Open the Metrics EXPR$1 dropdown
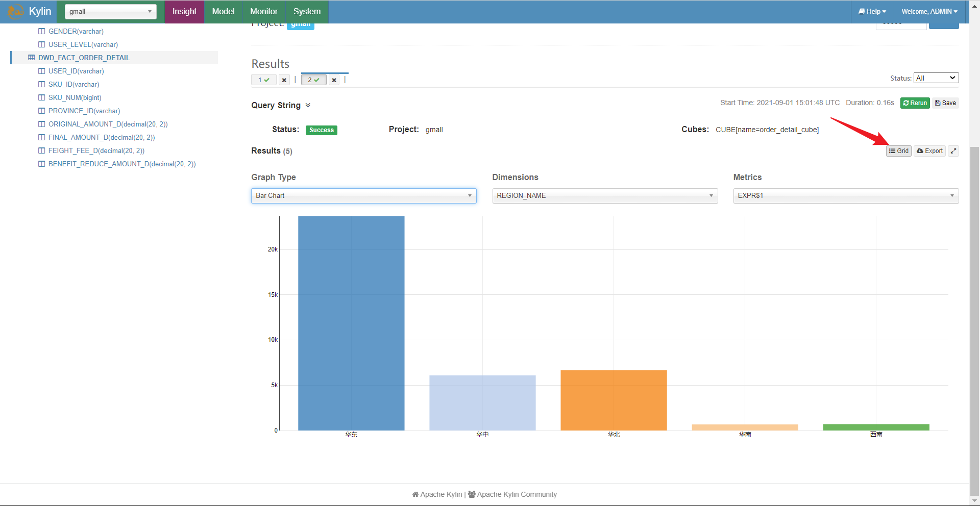 (x=846, y=196)
